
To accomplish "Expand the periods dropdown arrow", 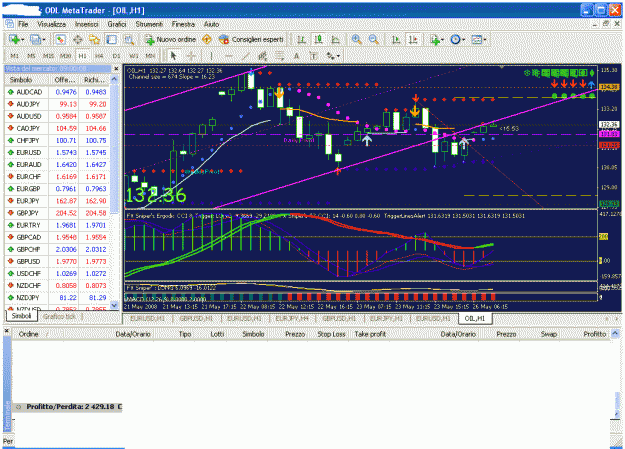I will (464, 40).
